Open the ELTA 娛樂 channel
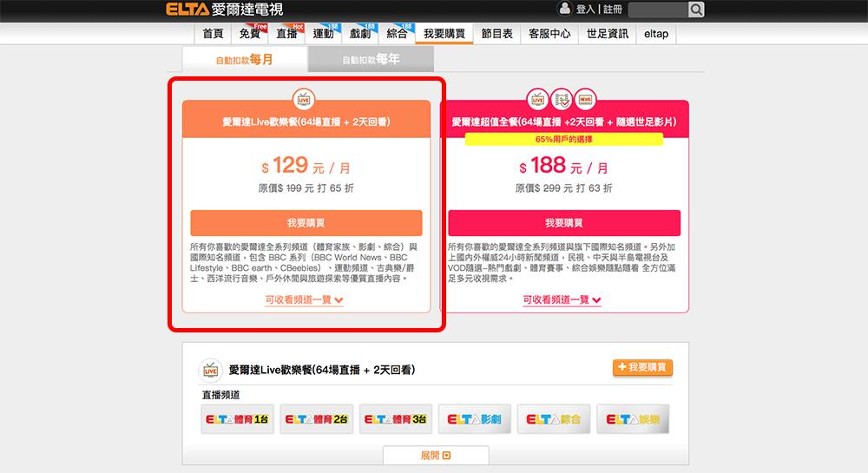The image size is (868, 473). point(633,419)
